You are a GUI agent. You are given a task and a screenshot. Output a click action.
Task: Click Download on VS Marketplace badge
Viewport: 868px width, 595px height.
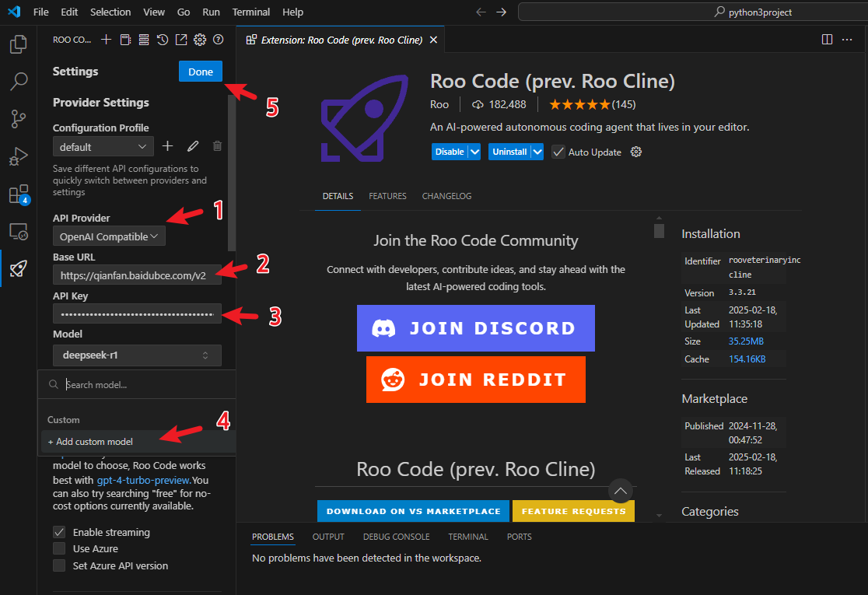[x=414, y=511]
